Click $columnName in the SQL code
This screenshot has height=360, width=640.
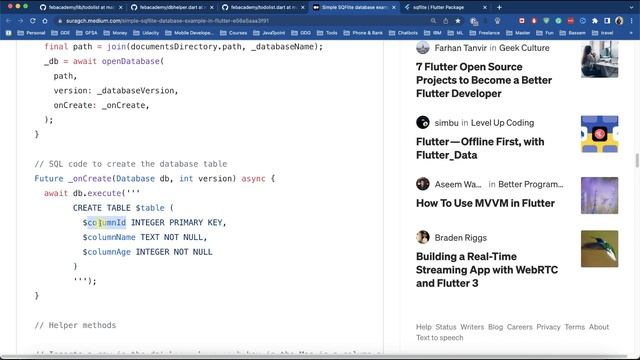pos(109,237)
